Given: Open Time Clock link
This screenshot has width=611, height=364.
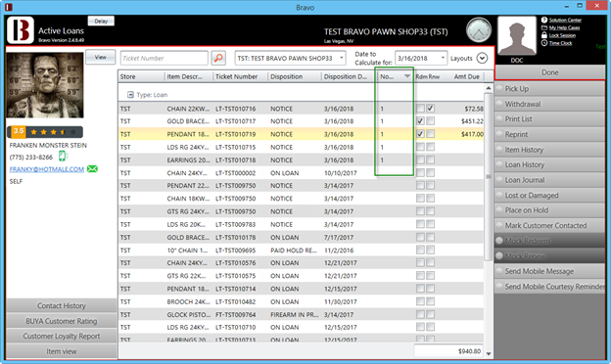Looking at the screenshot, I should point(560,43).
